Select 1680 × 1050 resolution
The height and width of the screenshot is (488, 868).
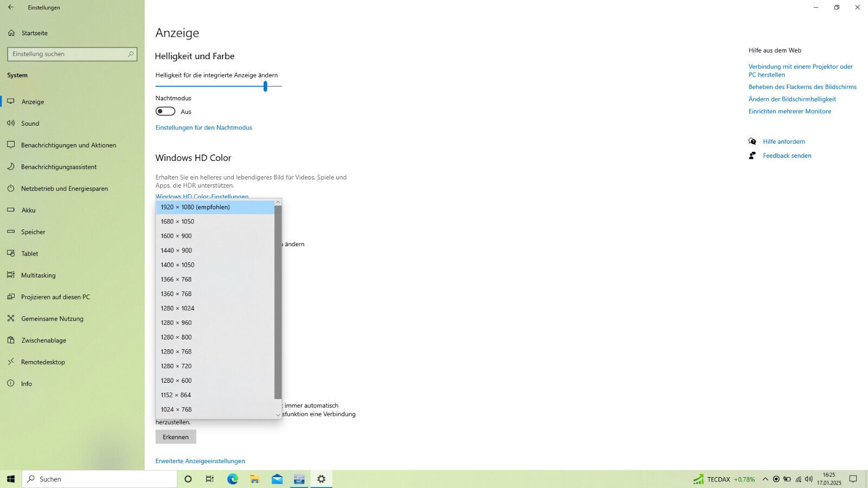[x=215, y=222]
